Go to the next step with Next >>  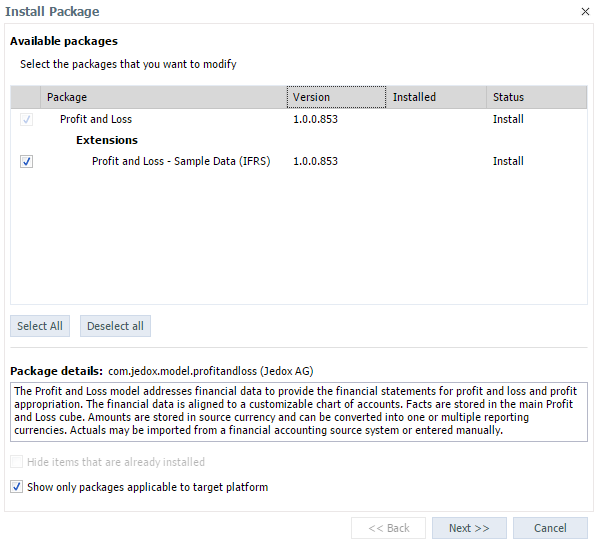(469, 528)
